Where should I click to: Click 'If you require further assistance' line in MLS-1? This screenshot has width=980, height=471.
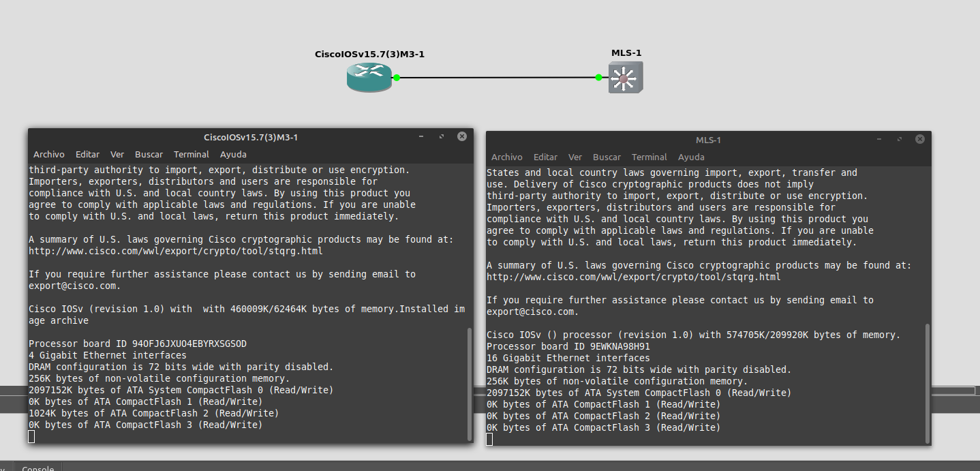680,300
